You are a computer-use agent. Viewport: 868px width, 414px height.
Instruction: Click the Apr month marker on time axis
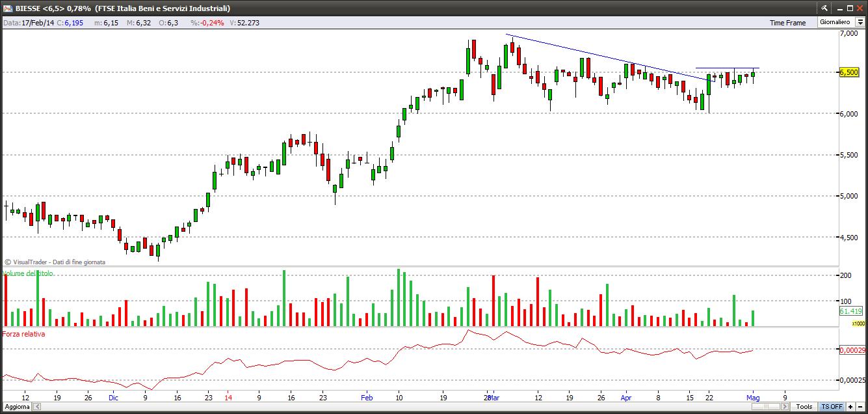(625, 397)
